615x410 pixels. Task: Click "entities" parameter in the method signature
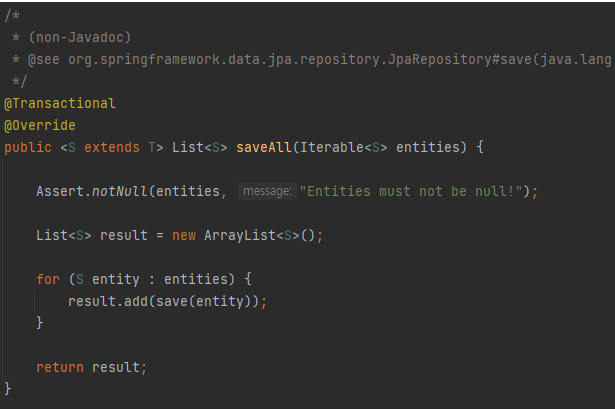[x=428, y=148]
